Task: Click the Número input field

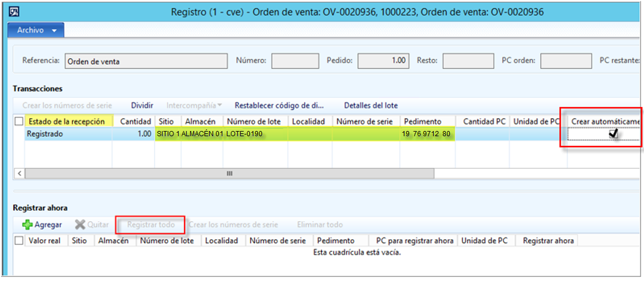Action: click(x=295, y=61)
